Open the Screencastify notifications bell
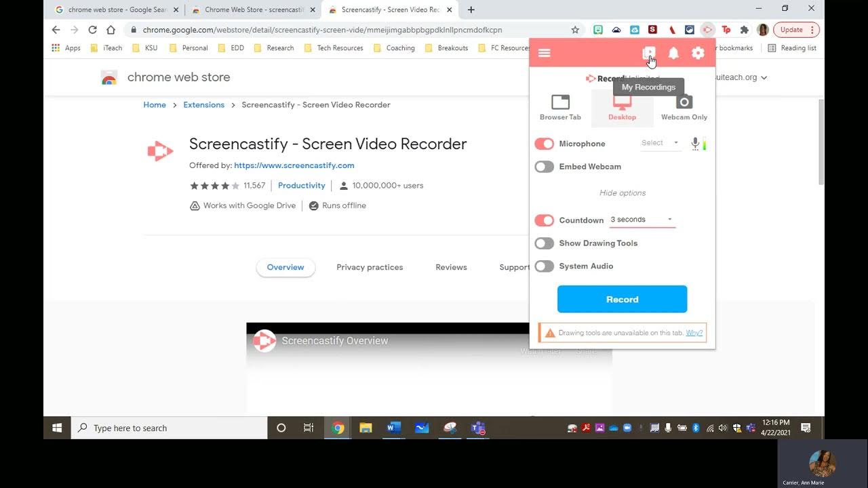This screenshot has height=488, width=868. (673, 53)
